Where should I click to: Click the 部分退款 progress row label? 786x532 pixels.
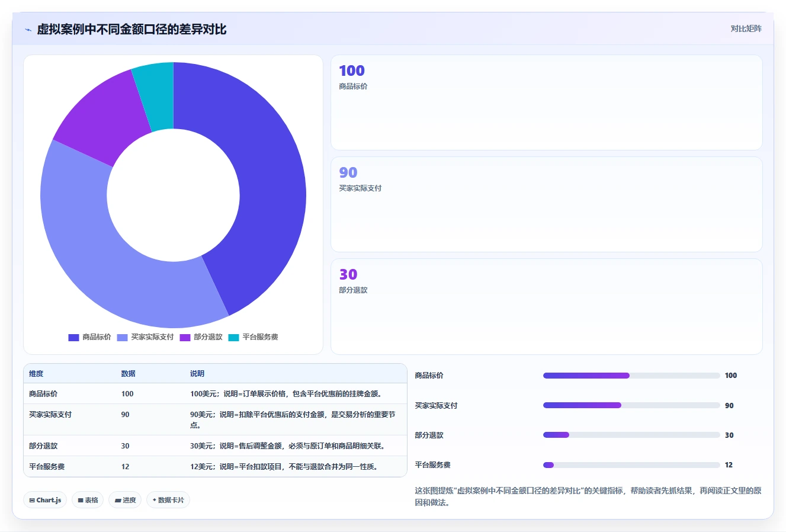point(429,435)
